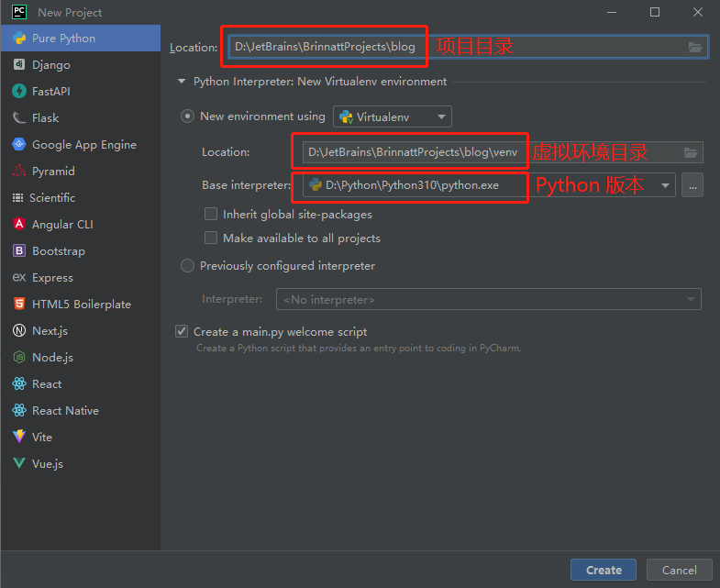Select Flask project type label

[46, 118]
